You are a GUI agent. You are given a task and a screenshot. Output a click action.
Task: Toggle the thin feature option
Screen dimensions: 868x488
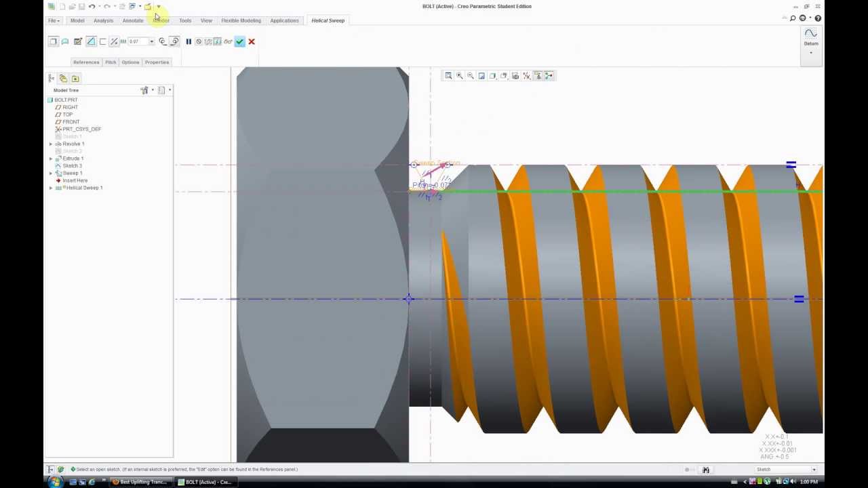(102, 41)
